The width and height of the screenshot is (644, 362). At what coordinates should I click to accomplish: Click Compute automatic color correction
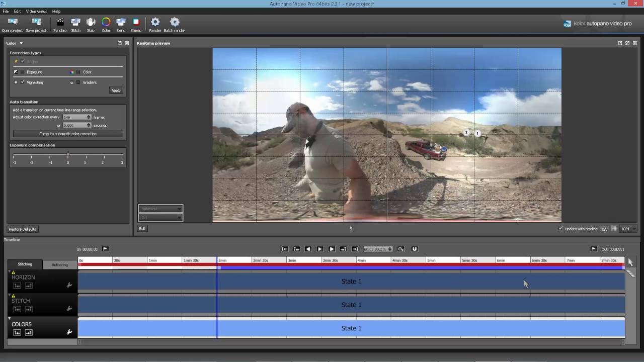coord(68,134)
